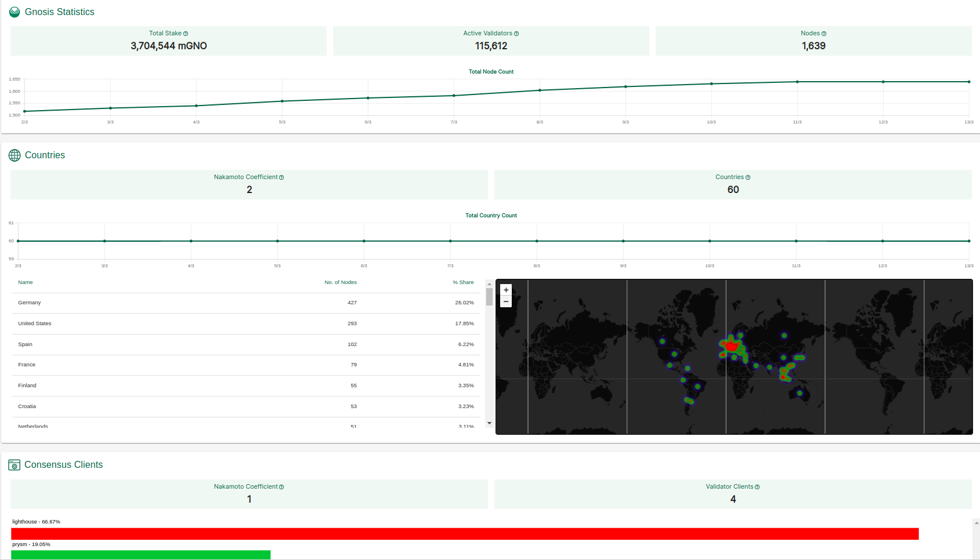Screen dimensions: 980x560
Task: Click help icon beside Countries Nakamoto Coefficient
Action: (281, 177)
